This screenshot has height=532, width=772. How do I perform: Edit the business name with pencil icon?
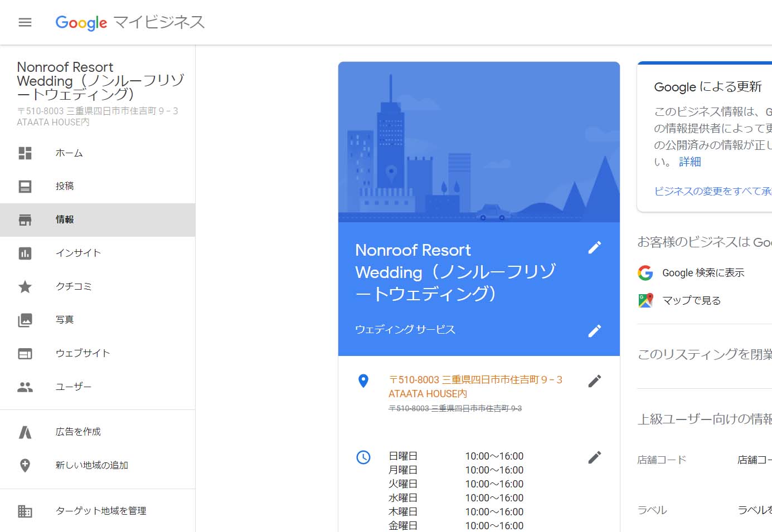pyautogui.click(x=595, y=247)
